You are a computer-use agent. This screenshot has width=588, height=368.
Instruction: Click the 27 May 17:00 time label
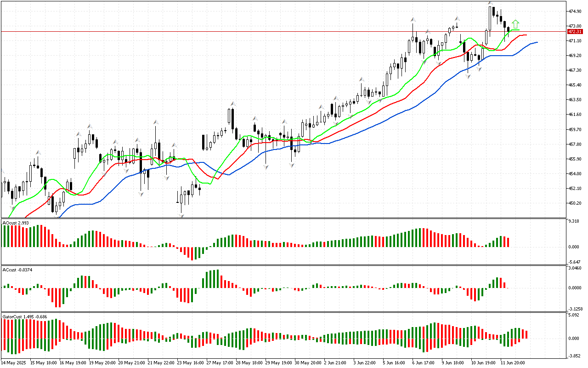coord(220,362)
